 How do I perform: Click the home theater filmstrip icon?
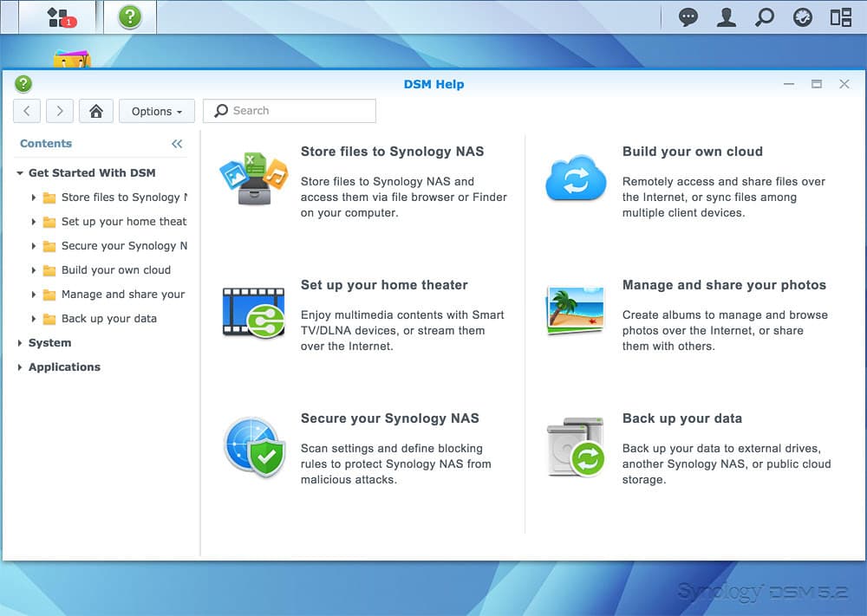254,312
